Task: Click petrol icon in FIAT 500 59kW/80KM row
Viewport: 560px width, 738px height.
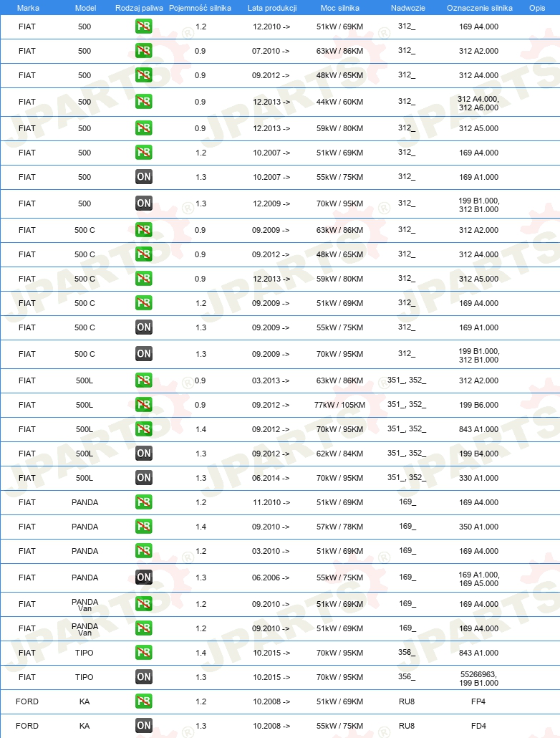Action: (x=143, y=128)
